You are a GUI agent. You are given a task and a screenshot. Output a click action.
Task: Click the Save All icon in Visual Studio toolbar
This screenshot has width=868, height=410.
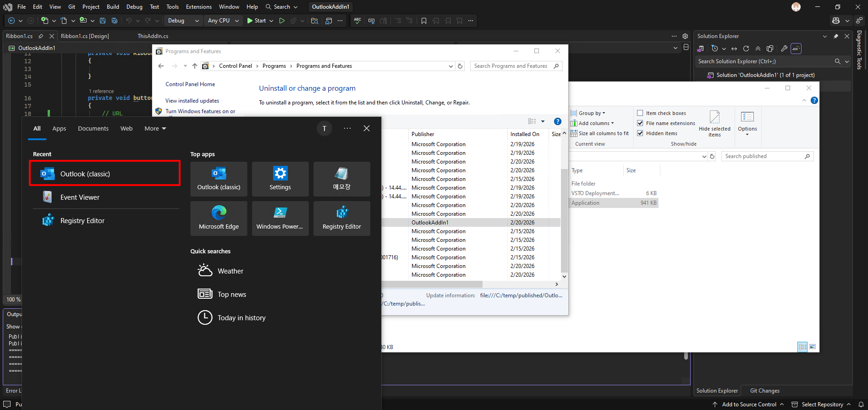coord(115,21)
